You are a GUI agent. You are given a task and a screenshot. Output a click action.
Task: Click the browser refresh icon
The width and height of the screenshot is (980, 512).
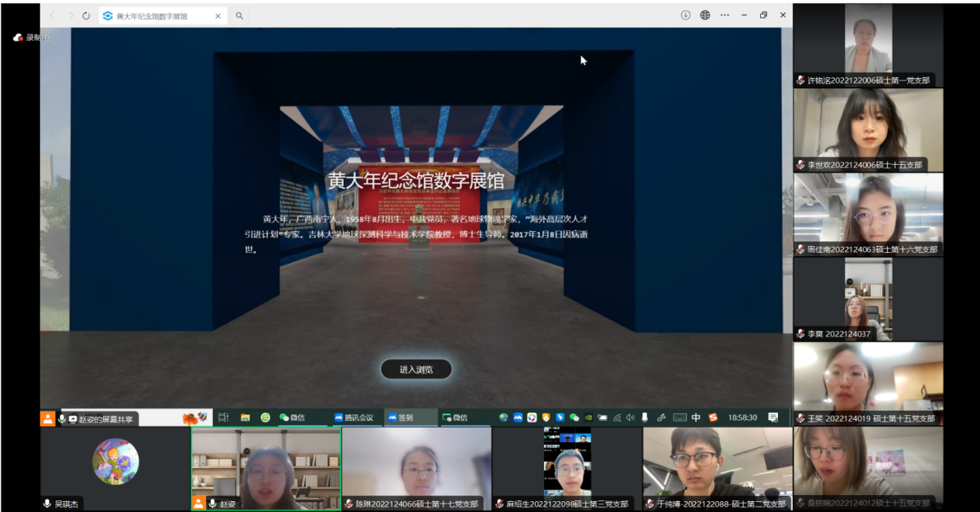click(86, 15)
